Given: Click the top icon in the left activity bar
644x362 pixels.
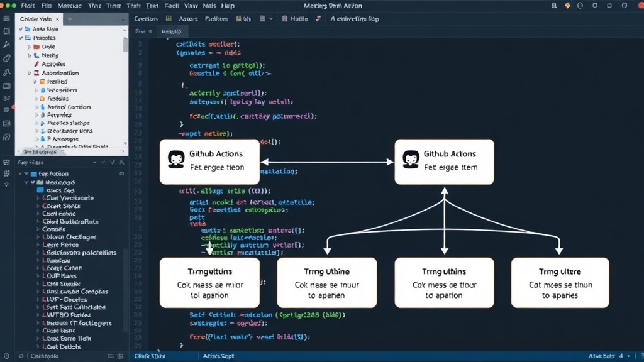Looking at the screenshot, I should click(6, 18).
